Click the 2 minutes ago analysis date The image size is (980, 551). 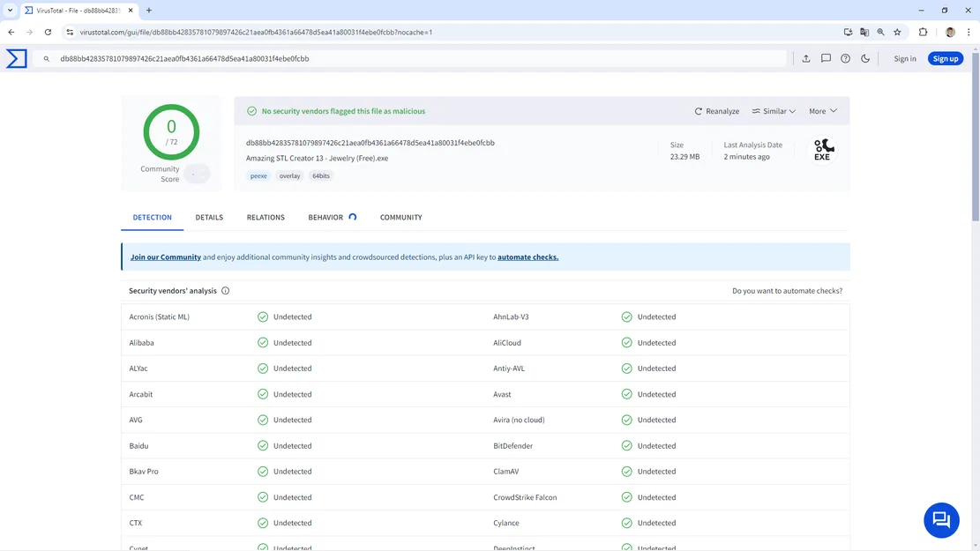(746, 157)
